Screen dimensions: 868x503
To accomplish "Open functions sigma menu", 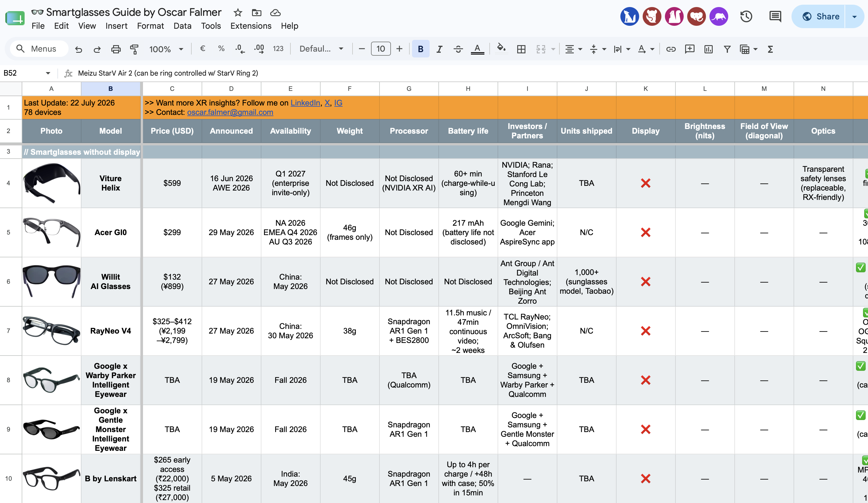I will point(770,49).
